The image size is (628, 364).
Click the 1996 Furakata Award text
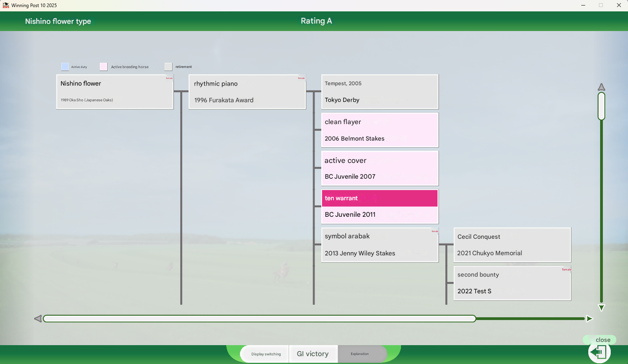tap(224, 100)
